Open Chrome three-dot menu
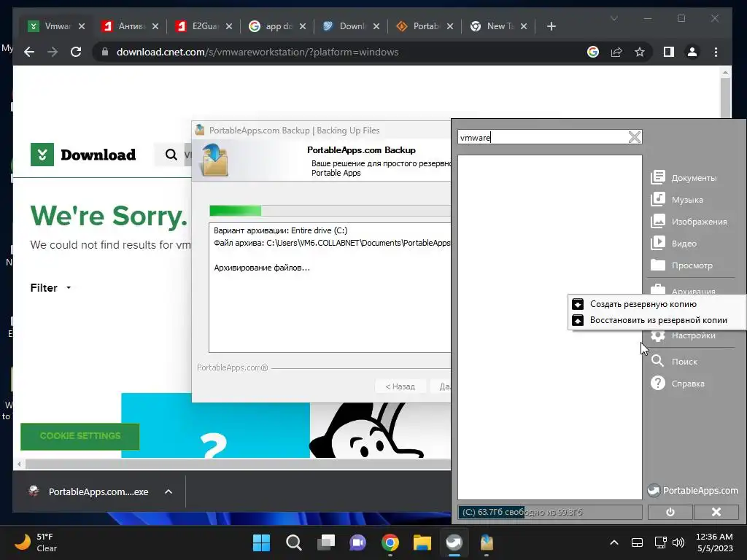This screenshot has height=560, width=747. [716, 52]
